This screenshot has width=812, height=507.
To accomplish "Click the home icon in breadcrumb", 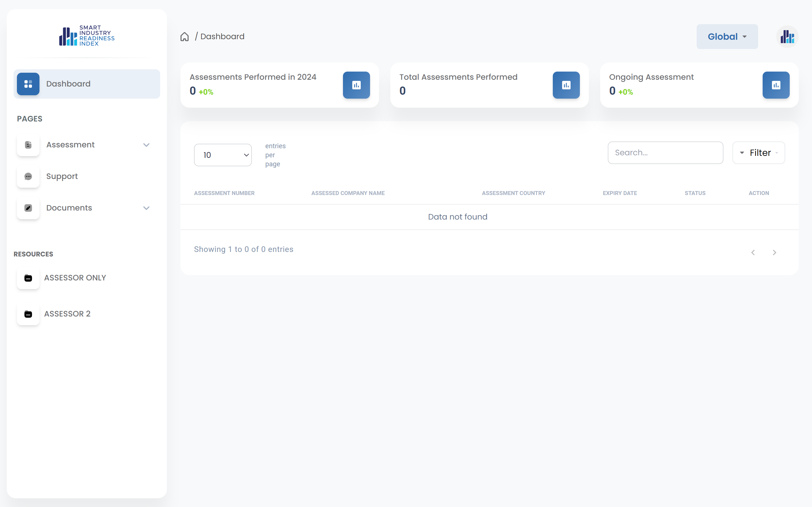I will (184, 37).
